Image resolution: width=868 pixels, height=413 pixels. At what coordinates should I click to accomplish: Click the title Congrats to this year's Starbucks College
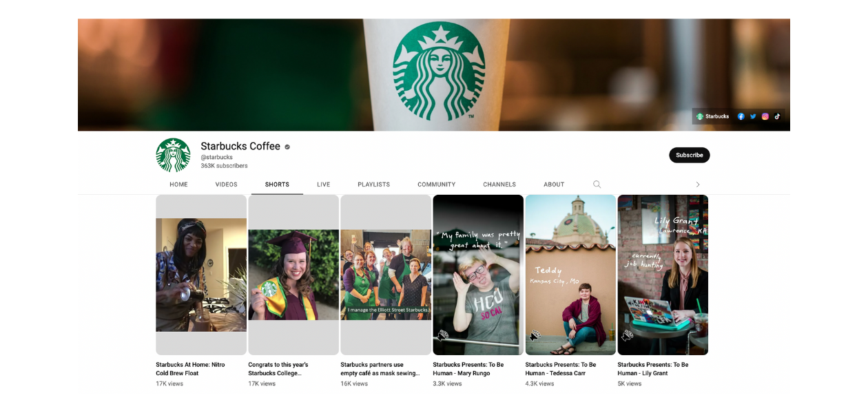coord(278,369)
